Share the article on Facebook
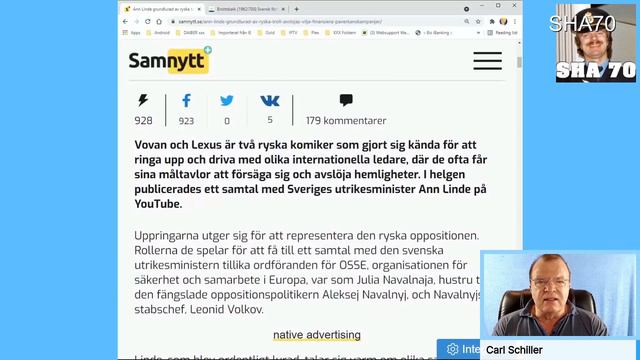640x360 pixels. (186, 100)
